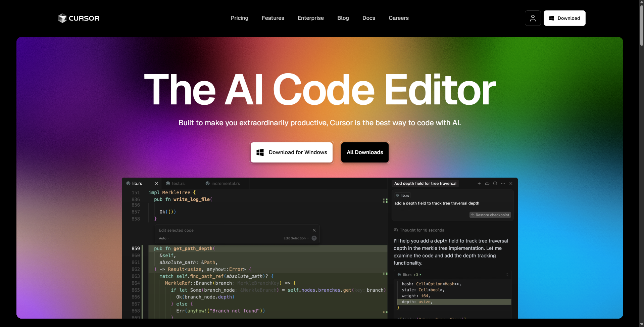
Task: Click 'The AI Code Editor' headline
Action: coord(320,90)
